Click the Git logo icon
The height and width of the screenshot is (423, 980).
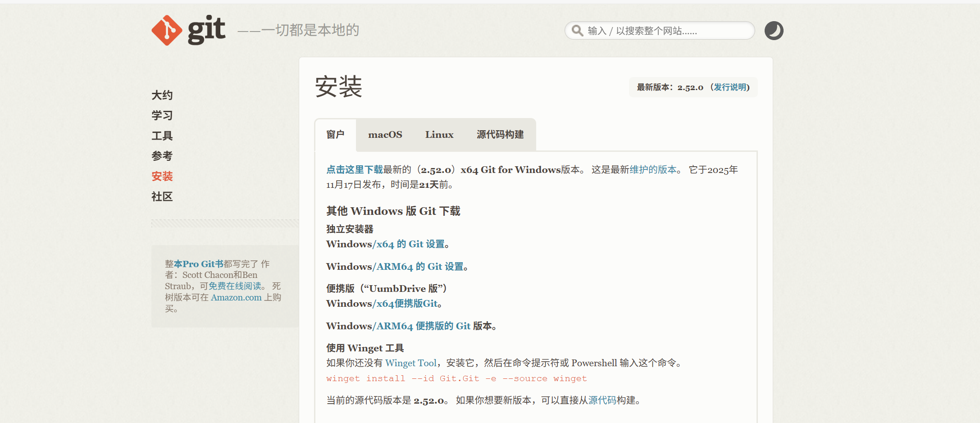(167, 30)
